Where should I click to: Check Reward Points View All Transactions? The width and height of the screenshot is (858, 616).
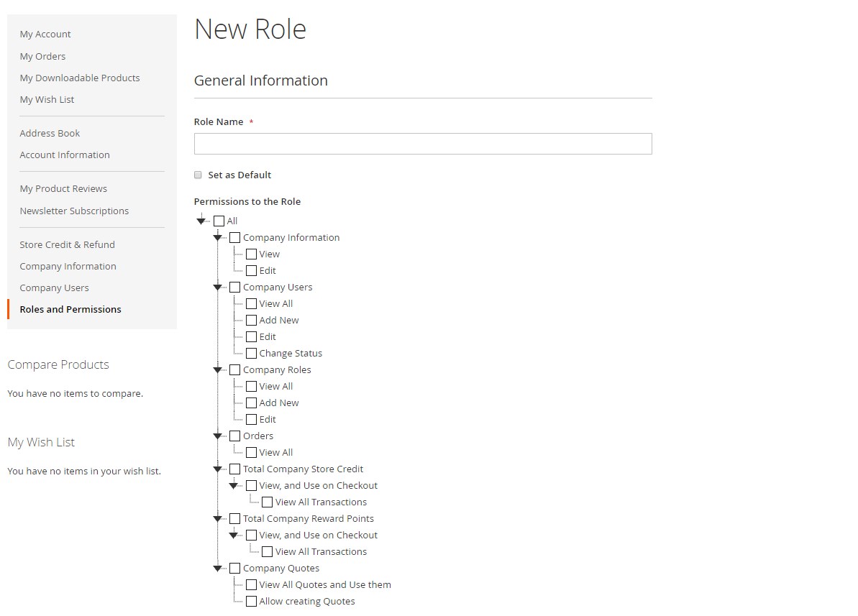[267, 551]
